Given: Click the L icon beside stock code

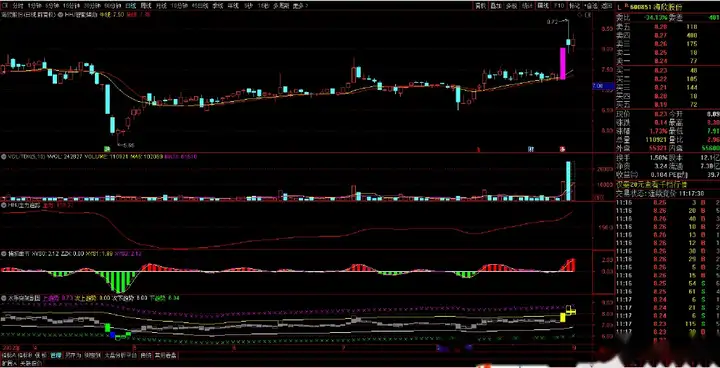Looking at the screenshot, I should (619, 7).
